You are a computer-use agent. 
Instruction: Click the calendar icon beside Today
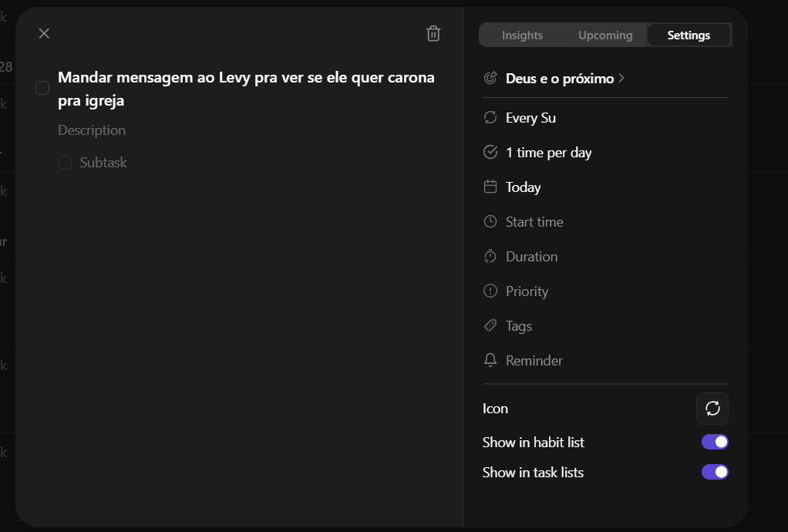pos(490,187)
